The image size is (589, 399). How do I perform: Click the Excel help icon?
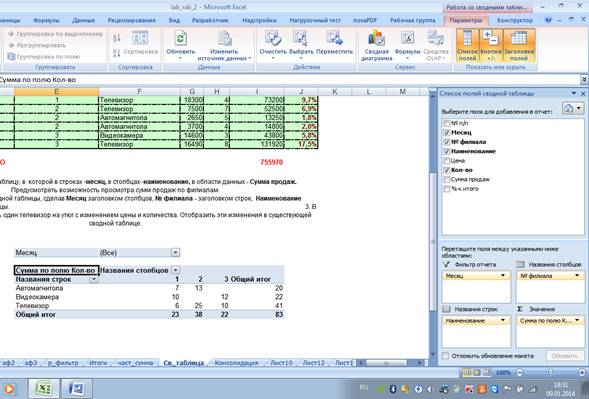pos(548,20)
